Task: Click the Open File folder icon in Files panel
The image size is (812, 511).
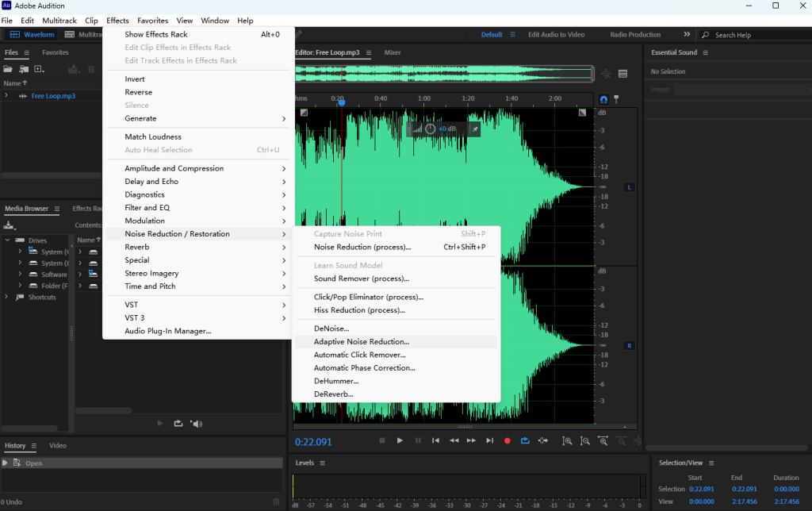Action: (x=8, y=69)
